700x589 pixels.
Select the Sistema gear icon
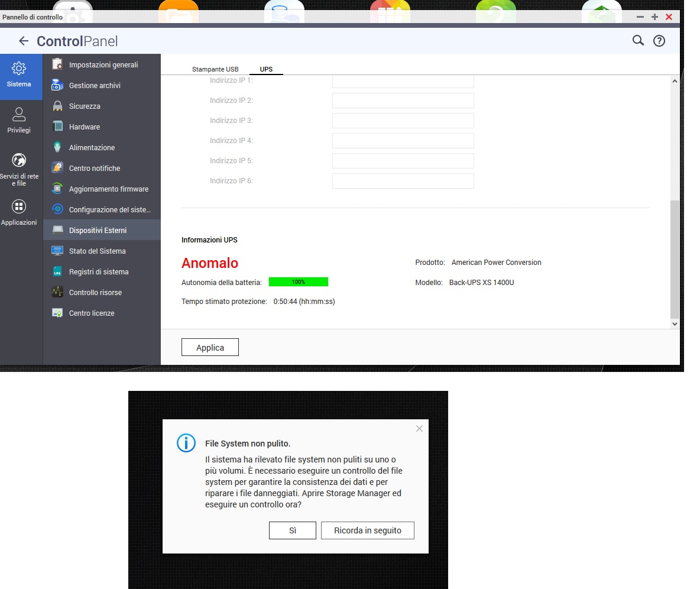(x=19, y=69)
